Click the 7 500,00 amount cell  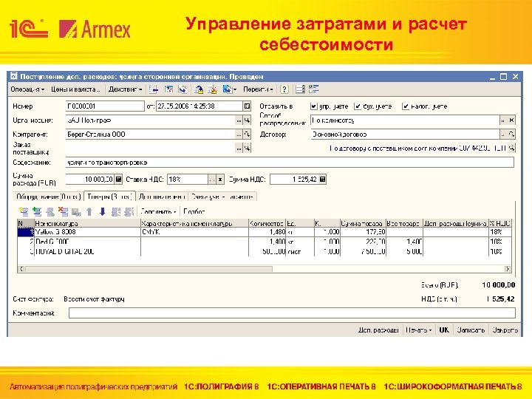363,252
